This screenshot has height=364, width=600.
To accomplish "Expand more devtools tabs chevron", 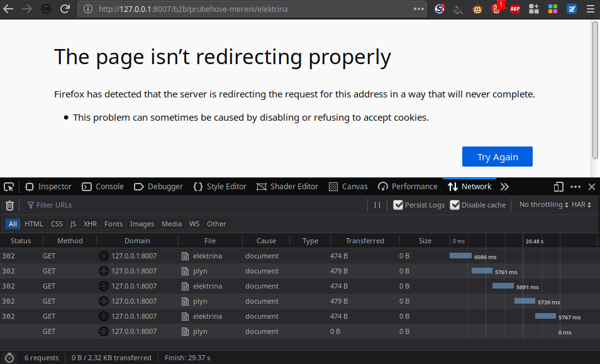I will [x=504, y=187].
